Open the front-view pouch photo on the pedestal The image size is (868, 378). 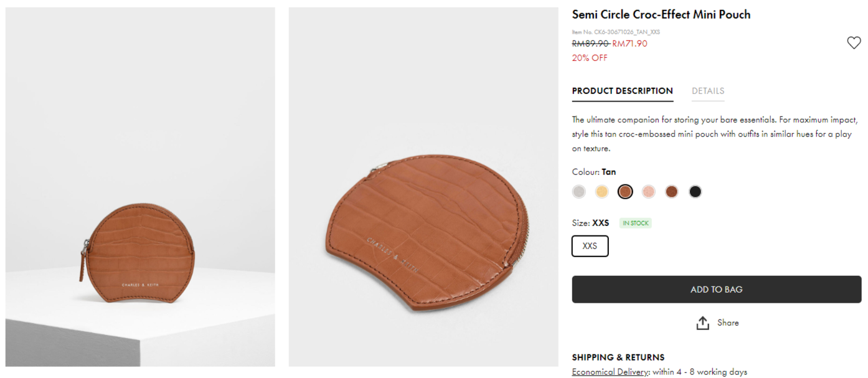(140, 187)
